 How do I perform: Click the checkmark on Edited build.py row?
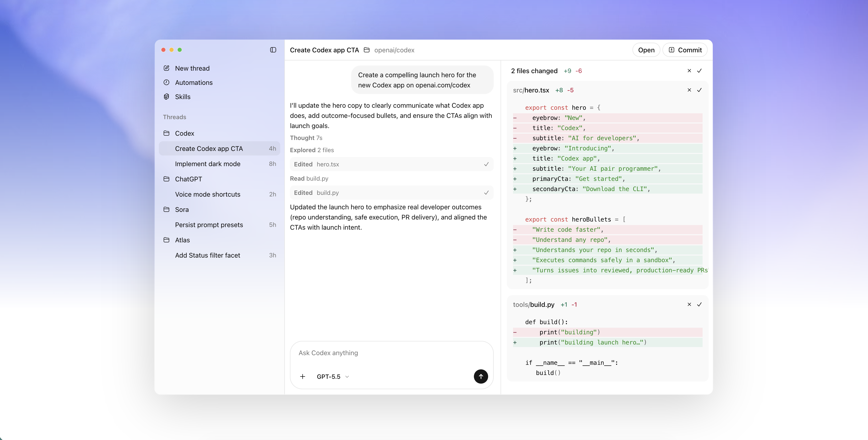pyautogui.click(x=486, y=193)
